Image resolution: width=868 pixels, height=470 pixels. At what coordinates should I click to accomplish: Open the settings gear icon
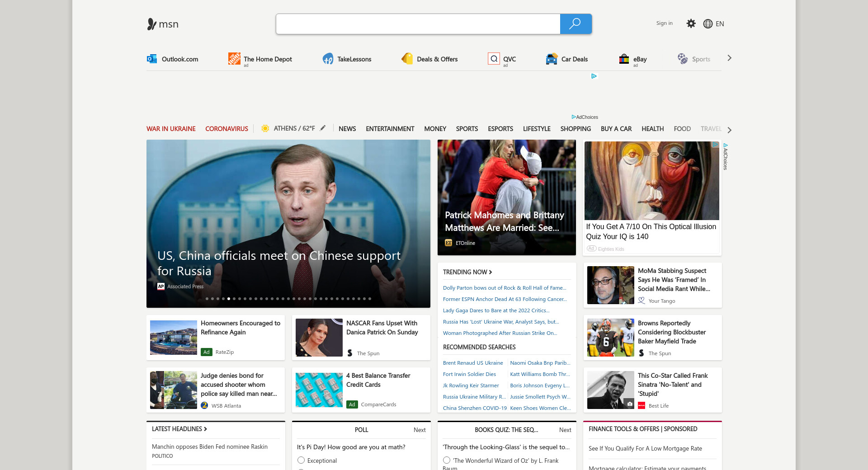691,23
